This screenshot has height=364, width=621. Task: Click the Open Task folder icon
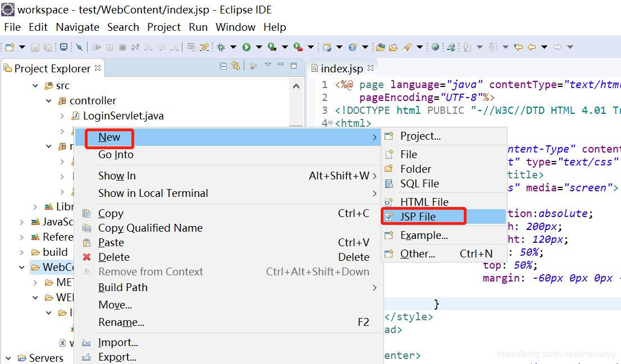tap(393, 47)
